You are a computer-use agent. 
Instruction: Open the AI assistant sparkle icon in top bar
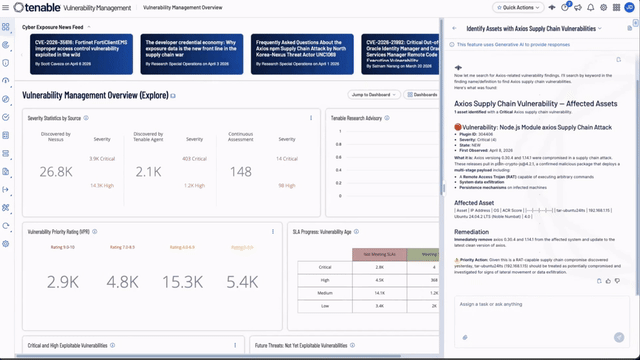552,7
